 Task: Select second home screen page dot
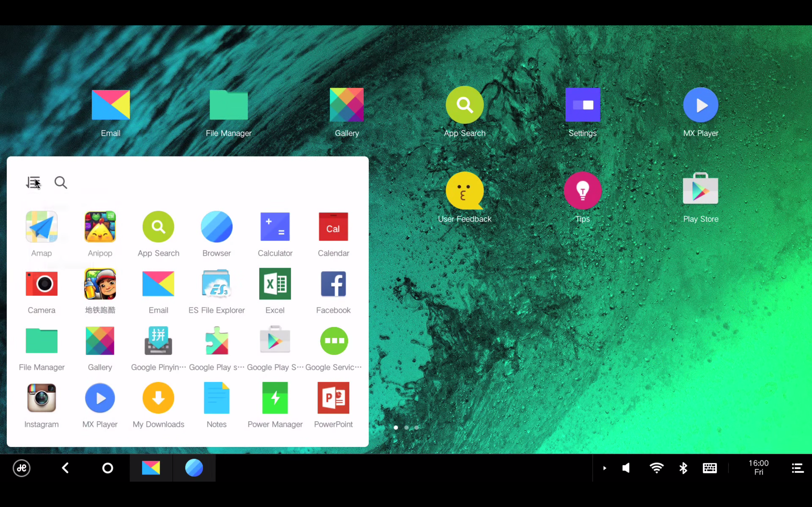pyautogui.click(x=406, y=427)
